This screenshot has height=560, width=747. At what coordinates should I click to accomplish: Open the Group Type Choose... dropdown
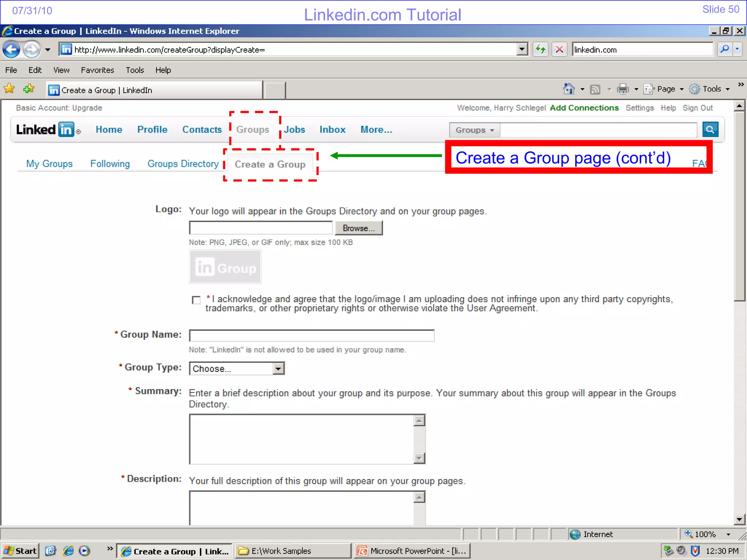pyautogui.click(x=237, y=368)
